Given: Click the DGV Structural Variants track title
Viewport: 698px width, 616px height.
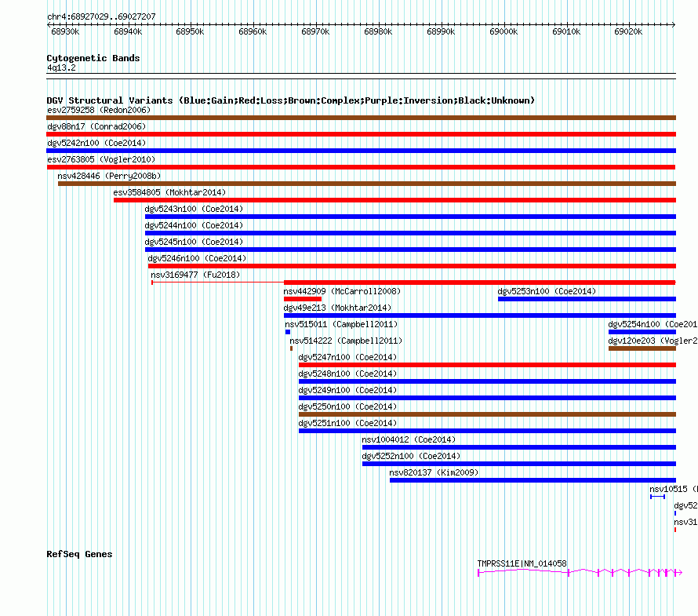Looking at the screenshot, I should point(291,100).
